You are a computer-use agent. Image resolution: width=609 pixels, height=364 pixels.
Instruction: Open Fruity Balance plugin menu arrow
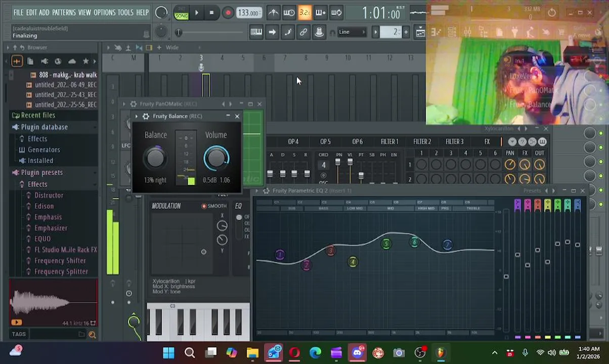point(137,116)
